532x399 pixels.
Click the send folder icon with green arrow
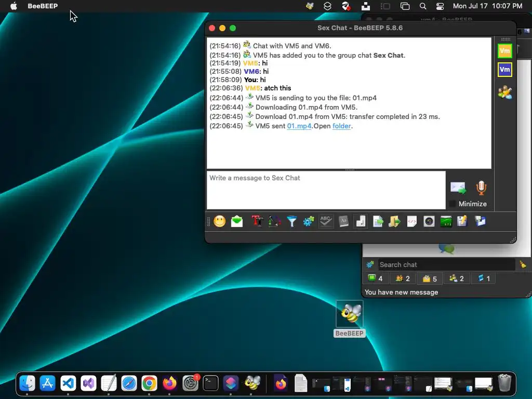click(x=394, y=221)
